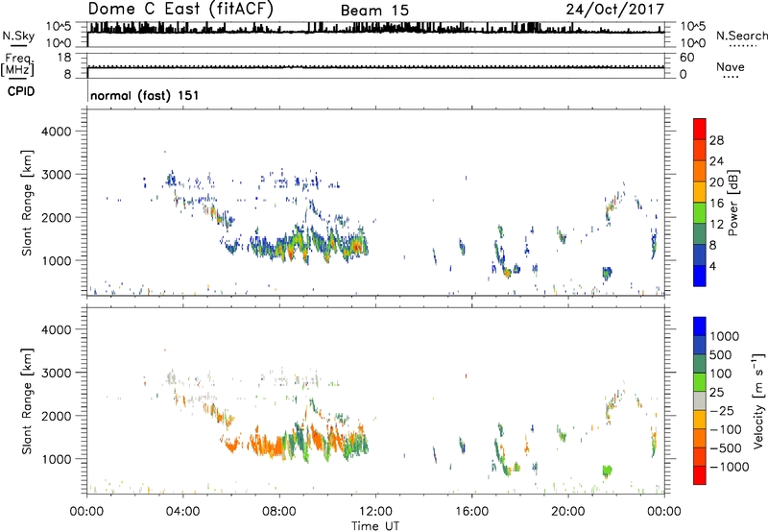Select the red bottom segment of Velocity colorbar
The width and height of the screenshot is (768, 532).
tap(700, 475)
